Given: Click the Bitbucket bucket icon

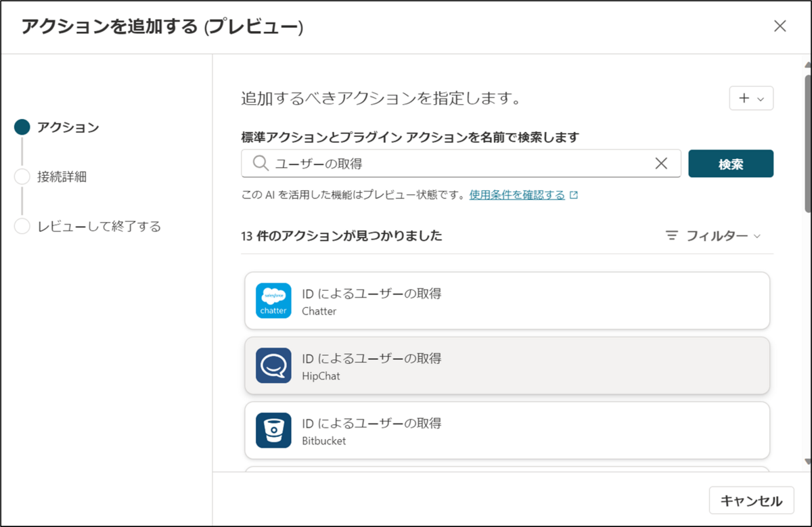Looking at the screenshot, I should tap(273, 430).
